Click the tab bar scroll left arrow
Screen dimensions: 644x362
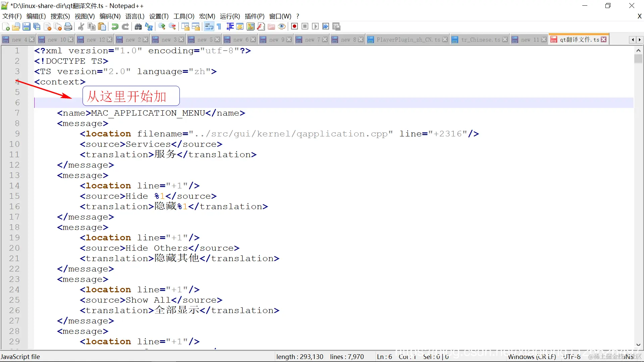coord(633,40)
